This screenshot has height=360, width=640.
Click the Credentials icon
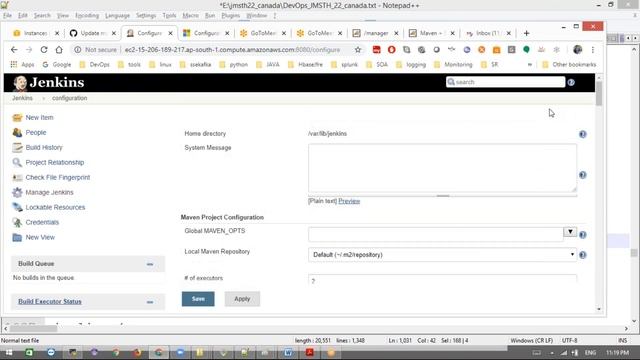(17, 222)
